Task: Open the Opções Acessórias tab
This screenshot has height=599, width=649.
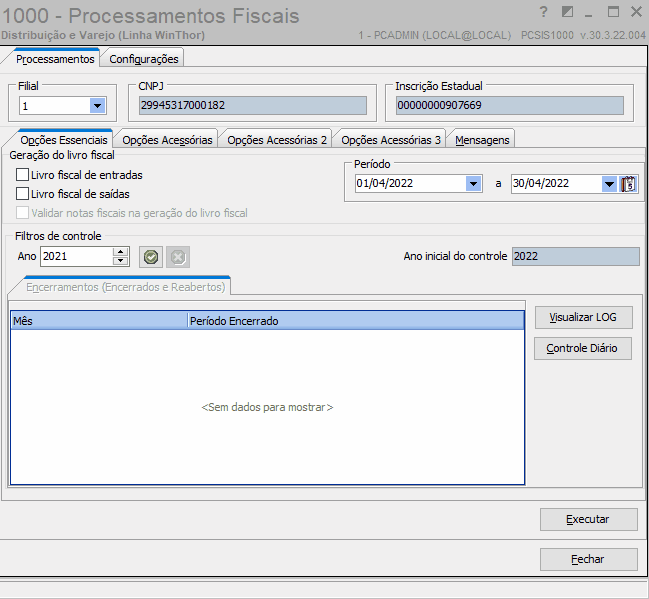Action: pyautogui.click(x=167, y=140)
